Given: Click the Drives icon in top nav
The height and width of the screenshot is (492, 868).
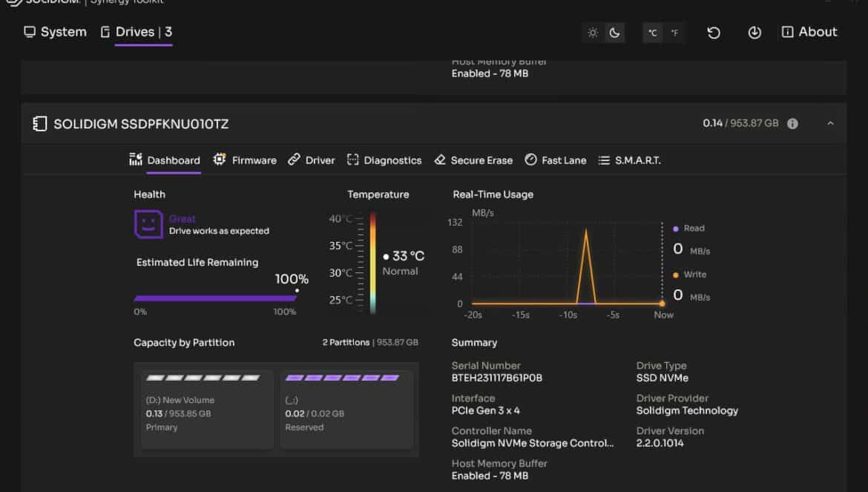Looking at the screenshot, I should 105,32.
